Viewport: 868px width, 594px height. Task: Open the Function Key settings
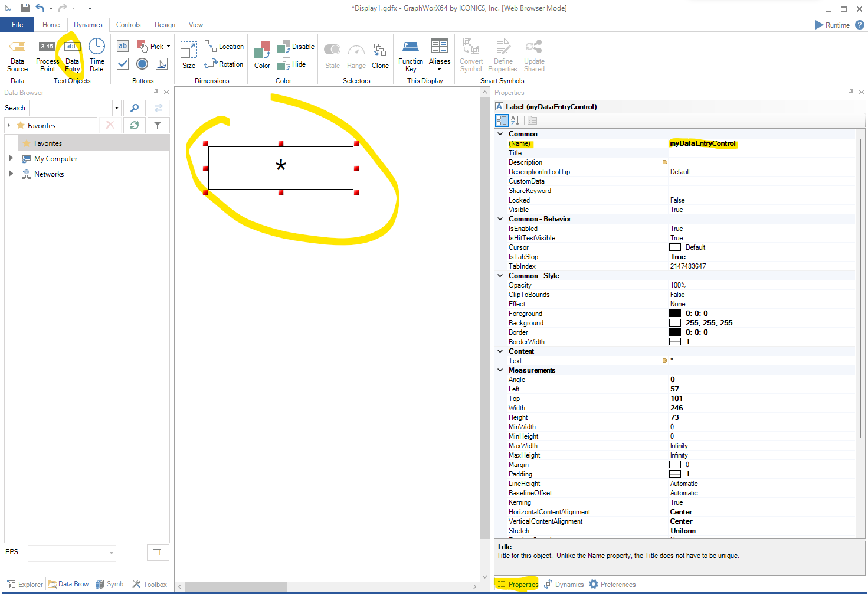click(x=411, y=56)
